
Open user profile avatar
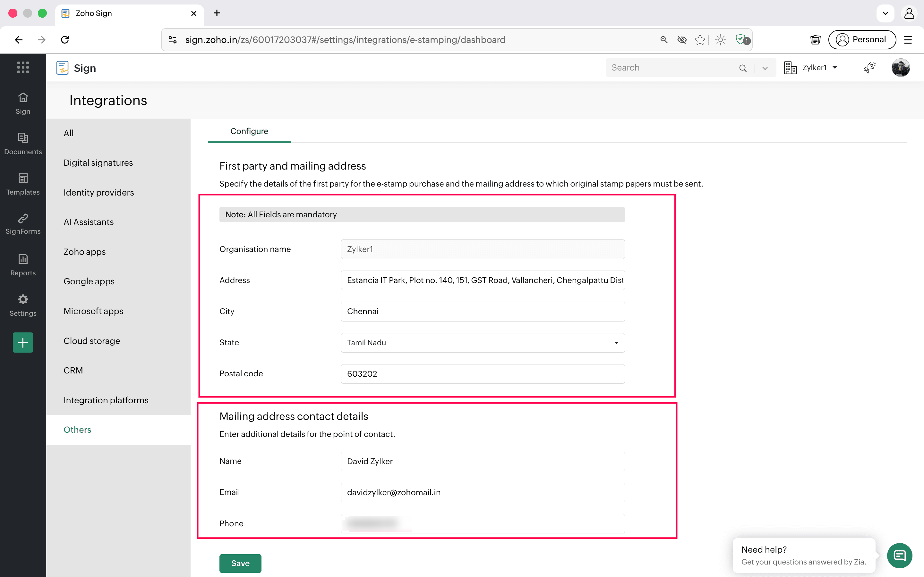tap(900, 68)
